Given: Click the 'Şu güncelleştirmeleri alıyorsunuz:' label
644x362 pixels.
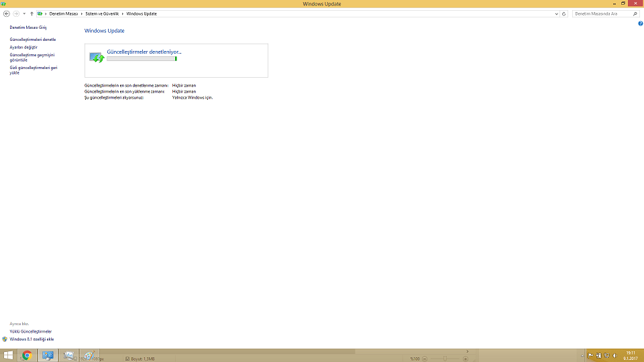Looking at the screenshot, I should click(x=114, y=98).
